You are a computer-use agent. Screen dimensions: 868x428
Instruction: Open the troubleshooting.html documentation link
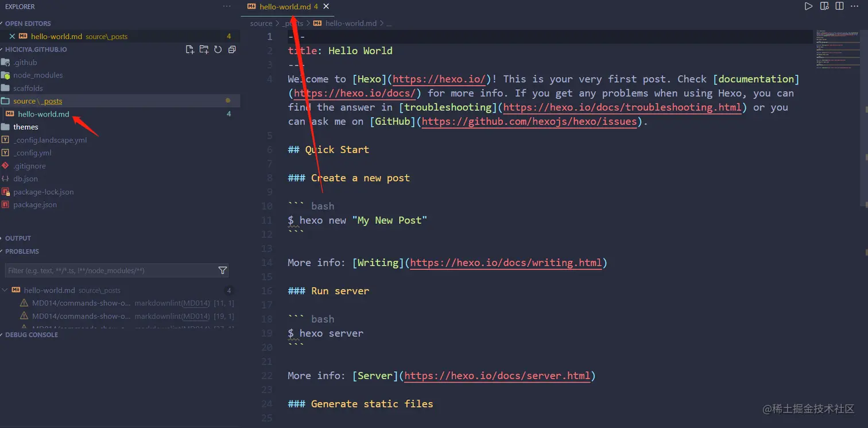pos(623,107)
